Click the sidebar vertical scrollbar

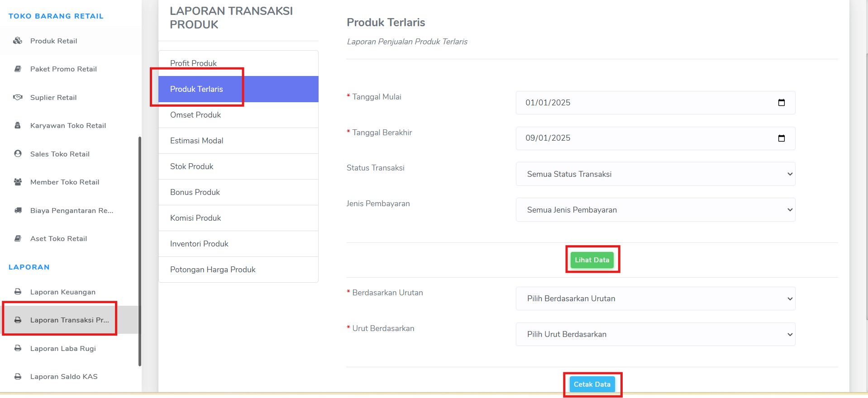click(x=140, y=251)
